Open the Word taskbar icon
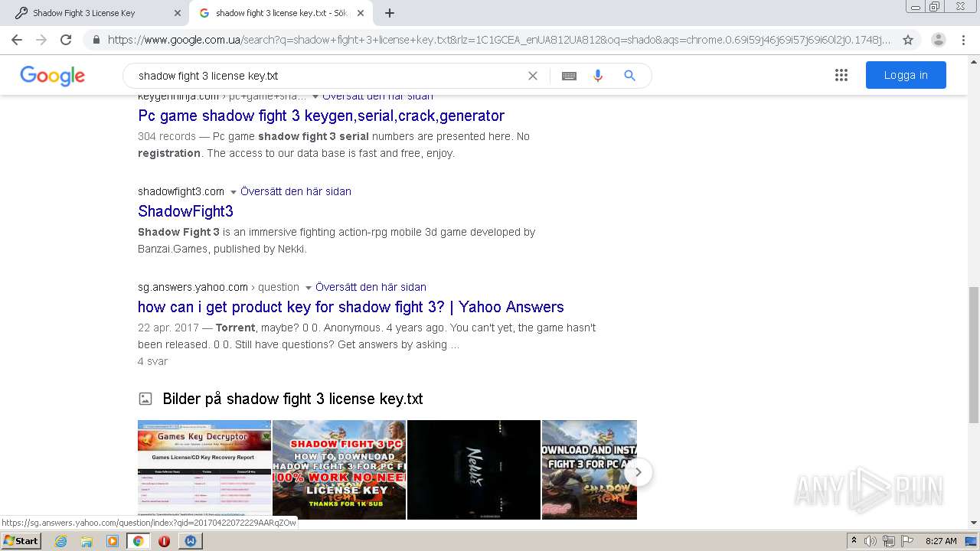 (190, 541)
